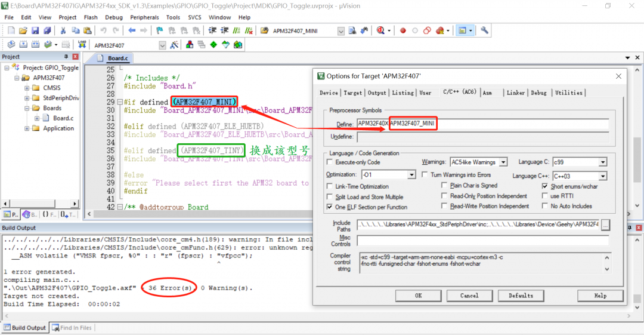Start debug session with the magnifier d icon
Viewport: 644px width, 335px height.
pyautogui.click(x=380, y=30)
